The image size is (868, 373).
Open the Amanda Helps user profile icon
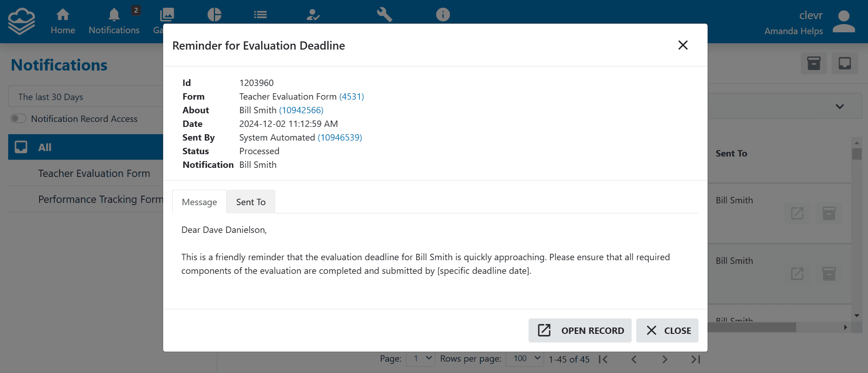click(x=844, y=21)
